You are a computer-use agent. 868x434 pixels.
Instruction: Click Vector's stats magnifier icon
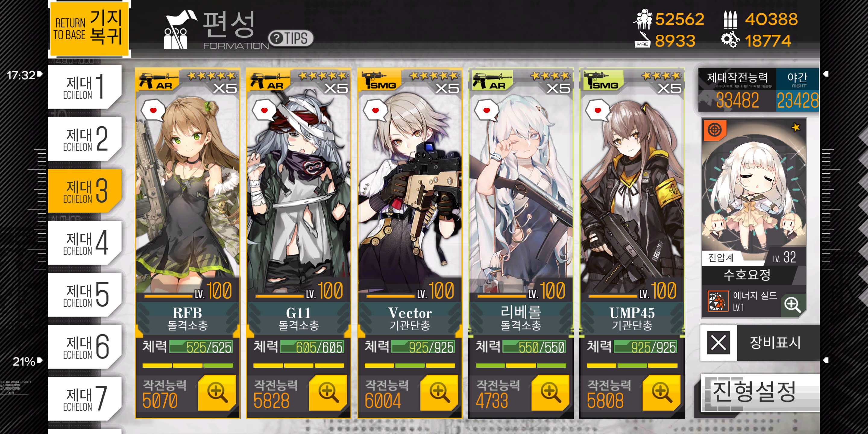(x=439, y=392)
